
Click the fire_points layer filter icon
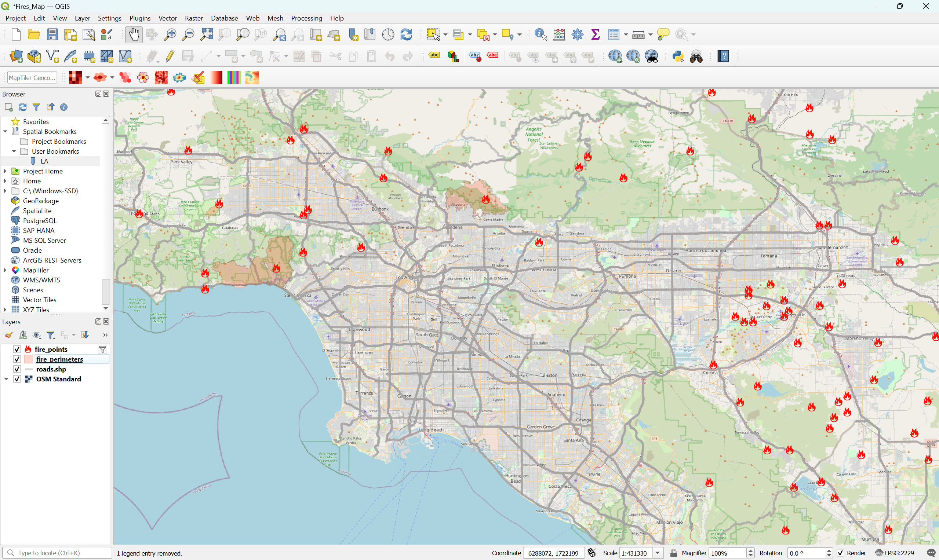102,349
